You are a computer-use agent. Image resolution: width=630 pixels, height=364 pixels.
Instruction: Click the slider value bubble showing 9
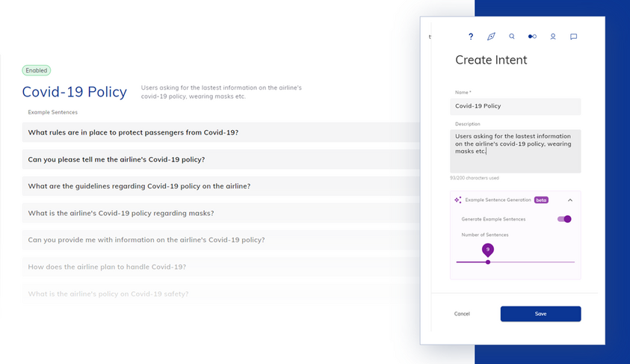pos(488,250)
